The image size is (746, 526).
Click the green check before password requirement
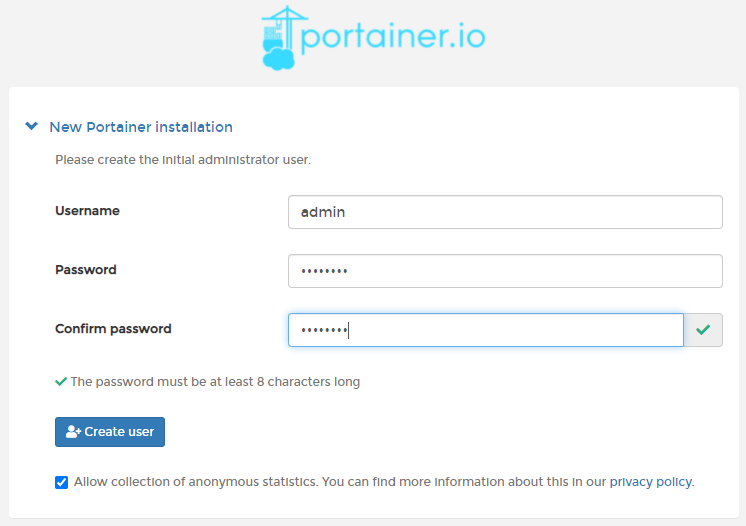click(x=61, y=381)
